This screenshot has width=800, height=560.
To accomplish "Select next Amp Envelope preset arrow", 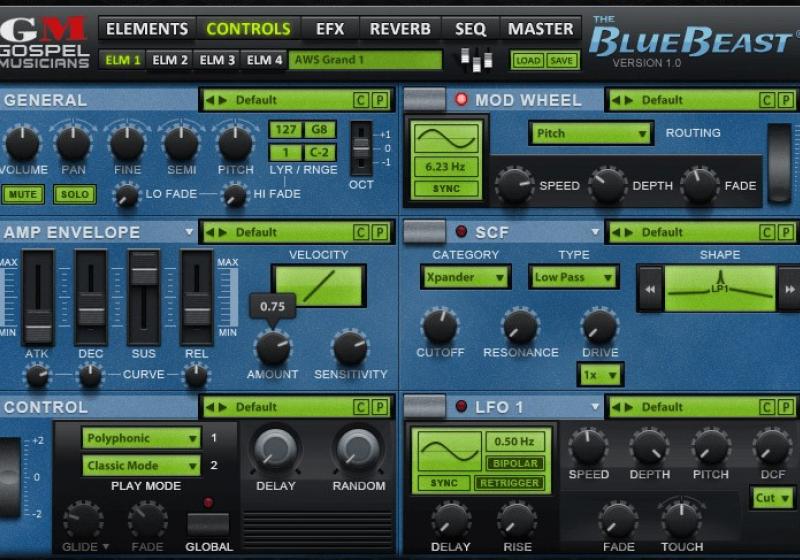I will [222, 233].
